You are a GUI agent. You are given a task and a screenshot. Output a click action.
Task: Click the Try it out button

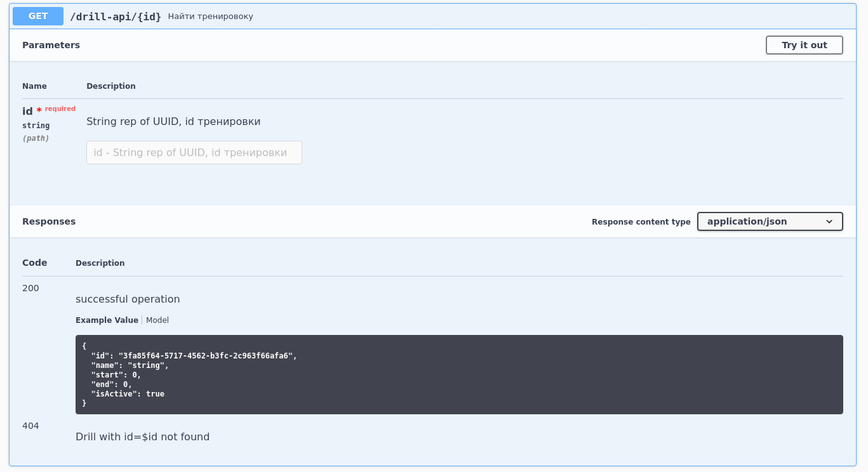(x=804, y=45)
